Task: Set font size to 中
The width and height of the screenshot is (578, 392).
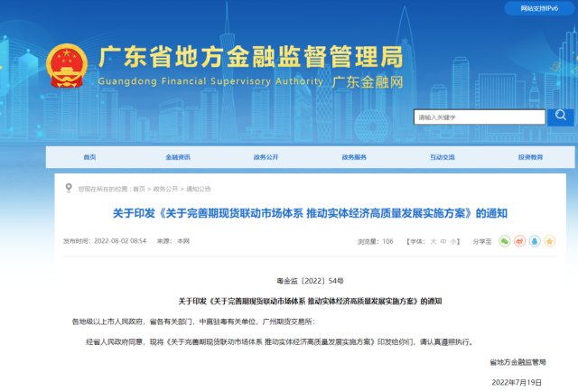Action: [x=443, y=241]
